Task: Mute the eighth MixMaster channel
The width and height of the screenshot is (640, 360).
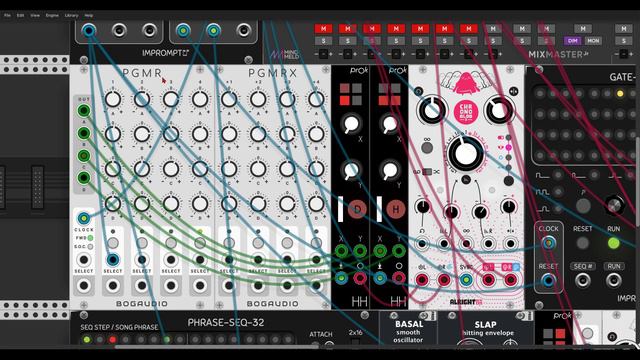Action: (x=493, y=29)
